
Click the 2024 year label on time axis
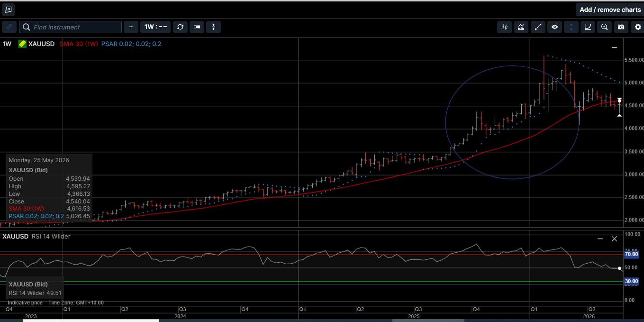point(180,316)
